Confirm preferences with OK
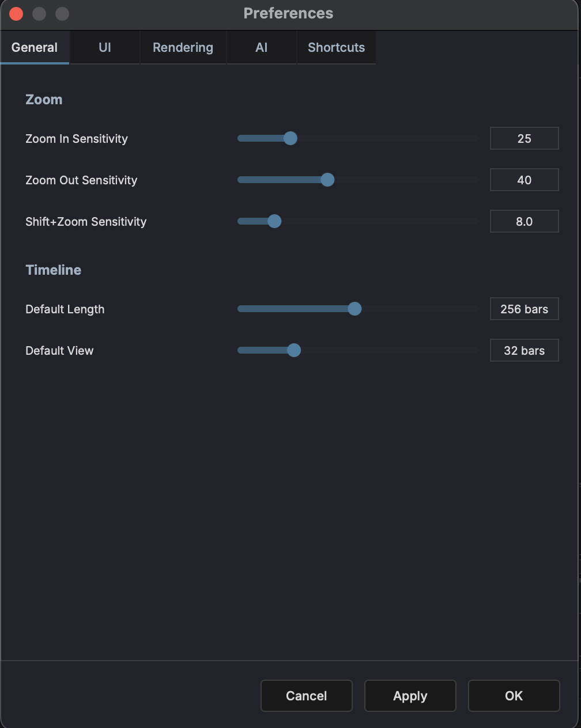Viewport: 581px width, 728px height. click(514, 696)
